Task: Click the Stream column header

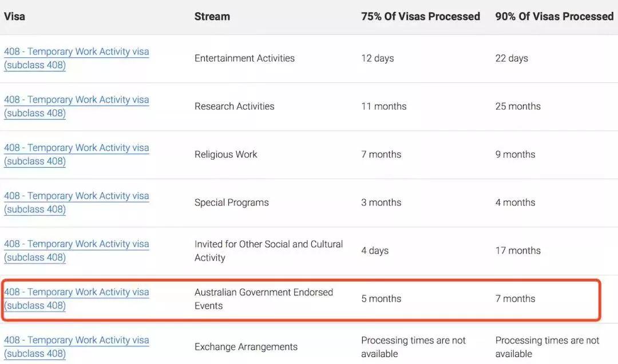Action: click(x=212, y=16)
